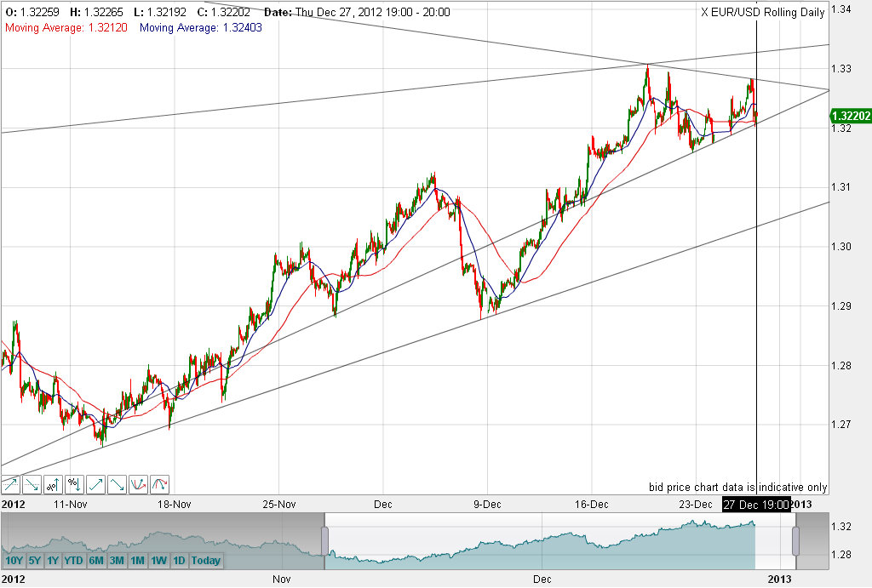Grab the left range selector handle

coord(324,541)
